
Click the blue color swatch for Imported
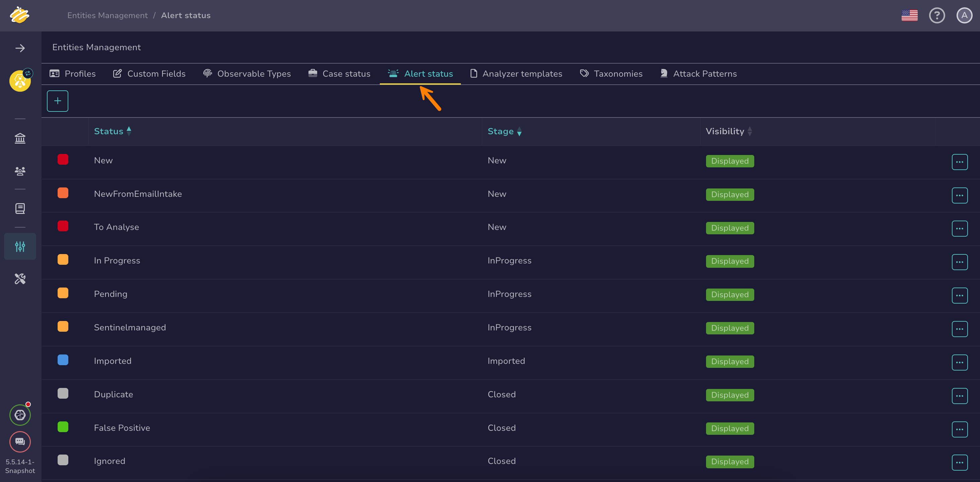click(63, 360)
